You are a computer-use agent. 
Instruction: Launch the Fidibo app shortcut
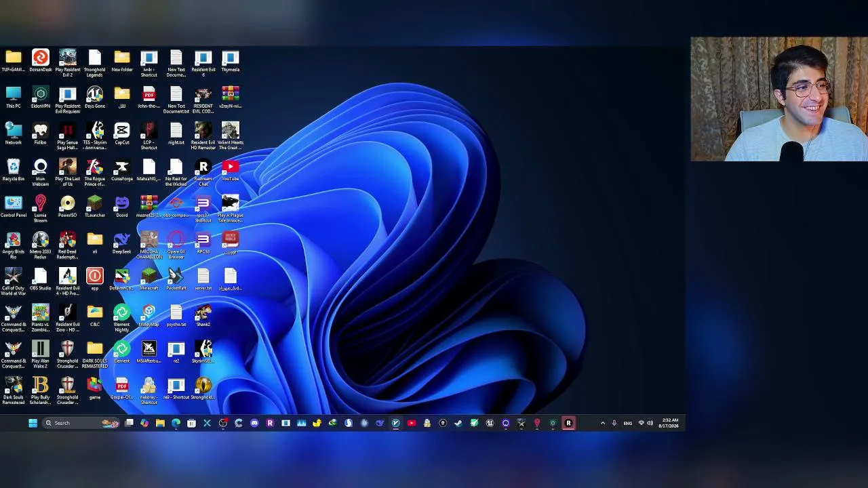click(x=41, y=134)
